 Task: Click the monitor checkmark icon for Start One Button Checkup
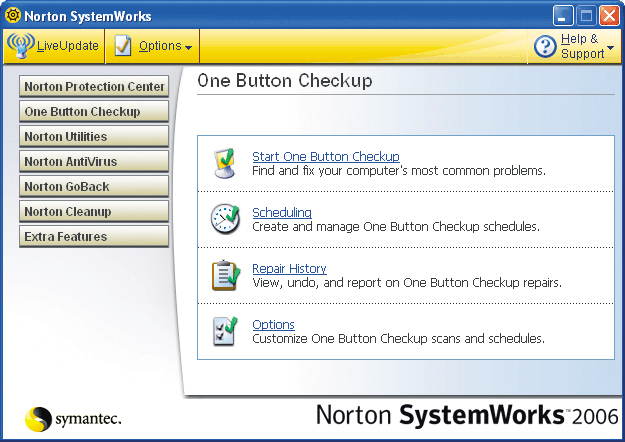pos(224,163)
